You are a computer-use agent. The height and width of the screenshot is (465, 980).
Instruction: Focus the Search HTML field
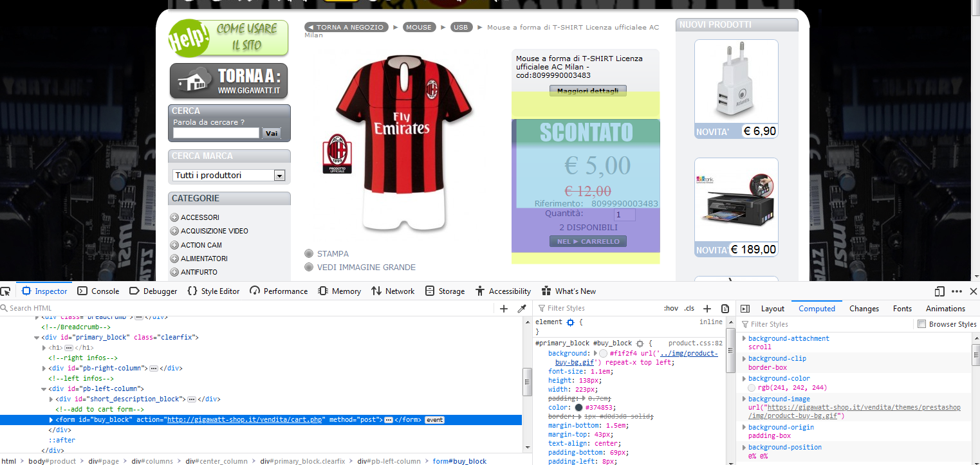point(248,309)
